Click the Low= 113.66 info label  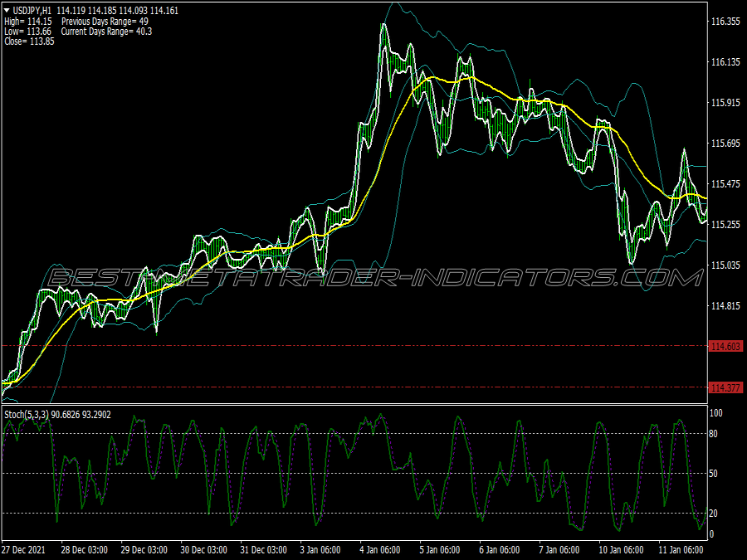[27, 32]
